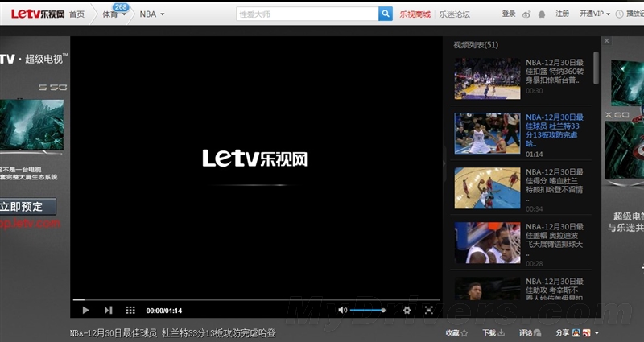Viewport: 644px width, 342px height.
Task: Select the 最佳助攻 考辛斯 title text
Action: click(x=555, y=289)
